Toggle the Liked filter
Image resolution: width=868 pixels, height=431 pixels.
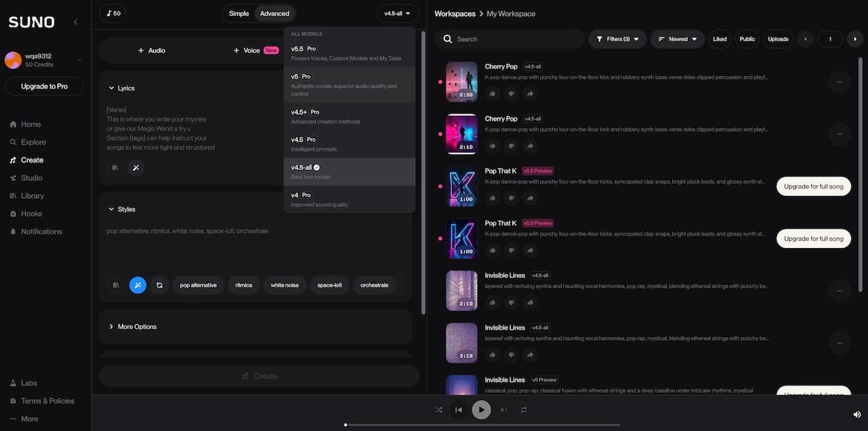tap(720, 39)
